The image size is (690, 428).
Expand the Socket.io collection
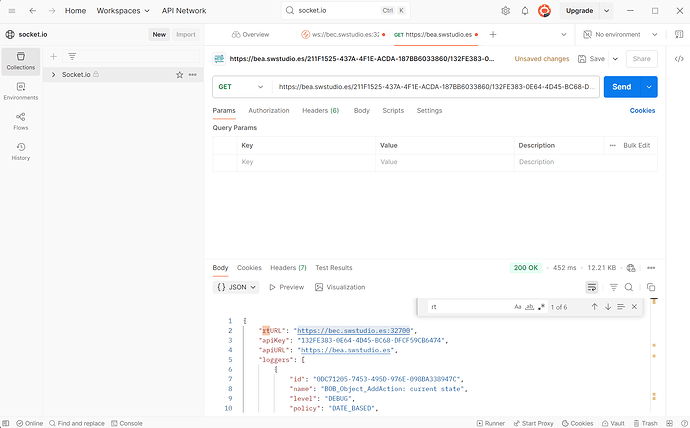pos(53,75)
